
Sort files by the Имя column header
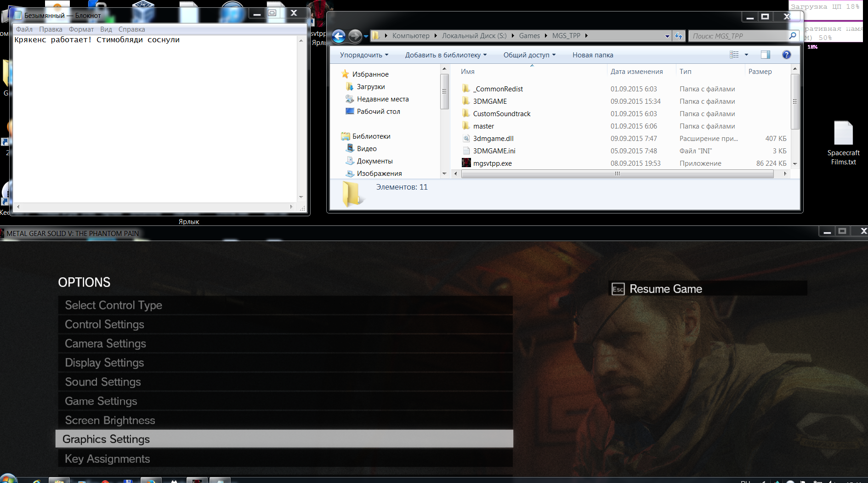click(x=532, y=71)
